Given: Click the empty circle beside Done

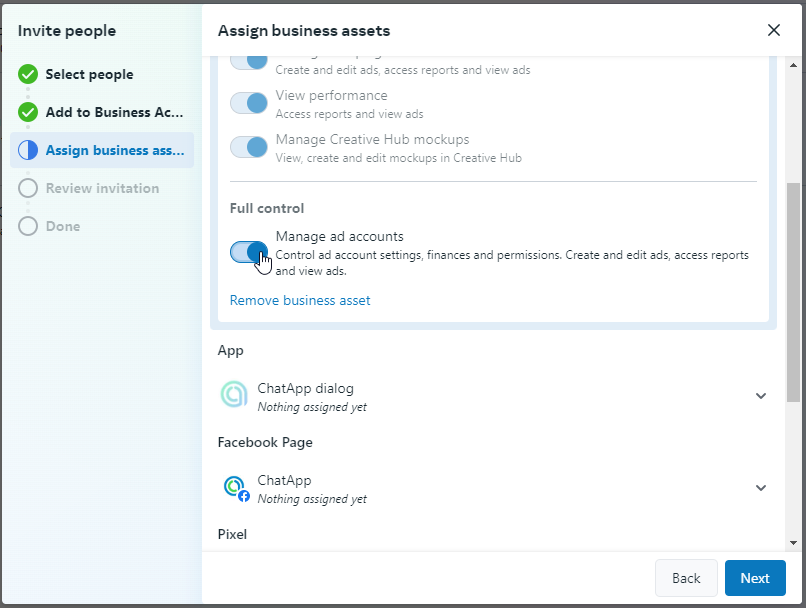Looking at the screenshot, I should coord(28,226).
